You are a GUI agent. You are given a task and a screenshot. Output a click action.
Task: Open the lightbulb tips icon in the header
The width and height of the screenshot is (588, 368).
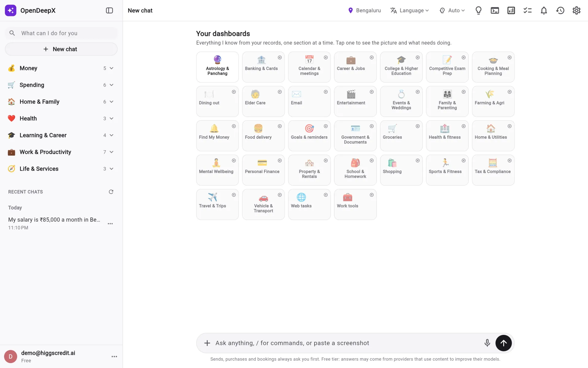(x=478, y=10)
